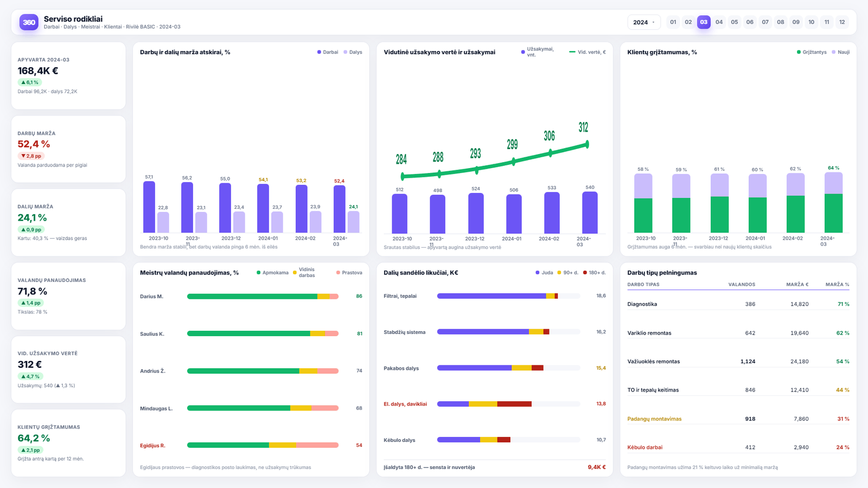Toggle 90+ d. legend entry
The width and height of the screenshot is (868, 488).
(568, 273)
